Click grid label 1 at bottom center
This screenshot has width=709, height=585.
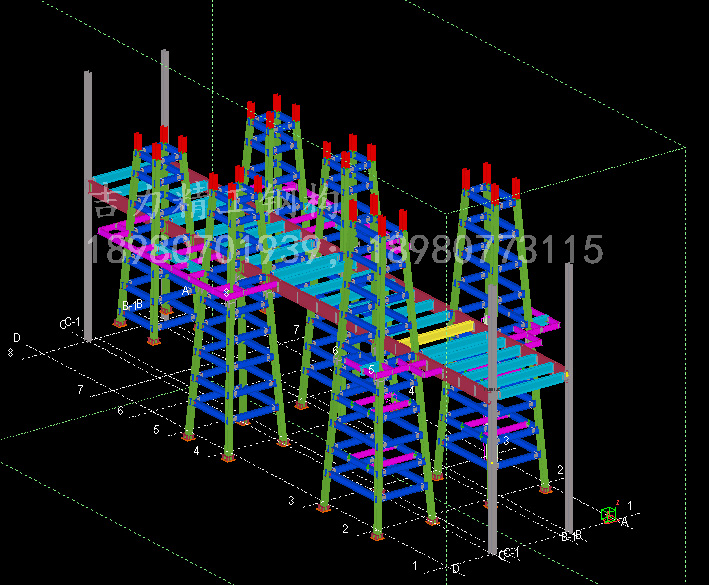(x=414, y=566)
